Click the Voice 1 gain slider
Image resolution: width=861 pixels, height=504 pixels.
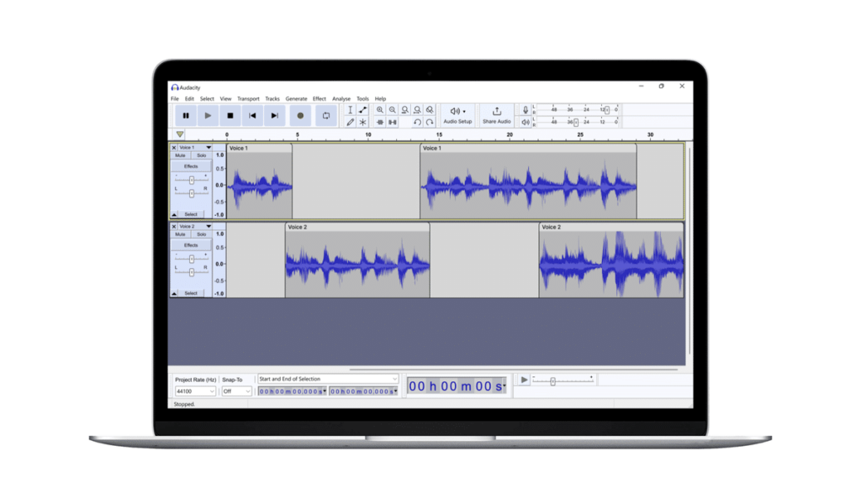pos(191,180)
